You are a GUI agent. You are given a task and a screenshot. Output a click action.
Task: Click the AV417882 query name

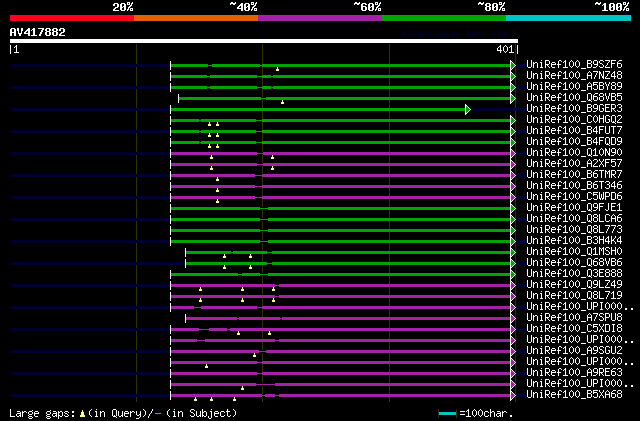point(38,32)
